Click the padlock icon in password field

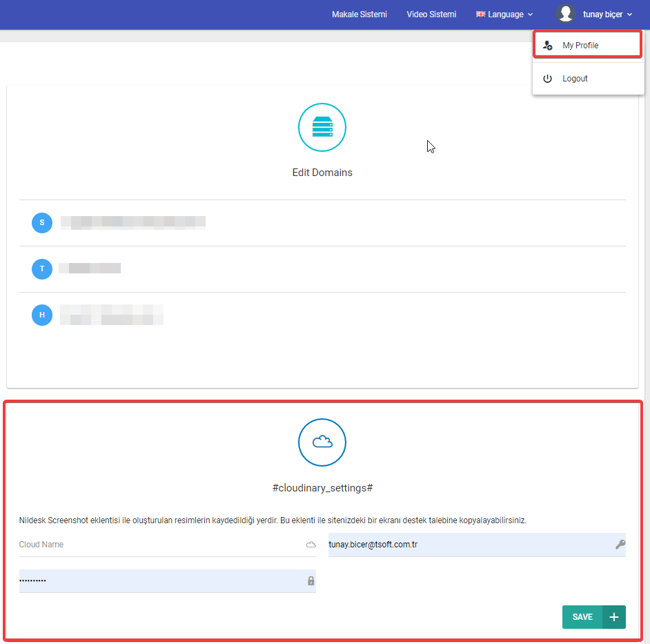[311, 580]
